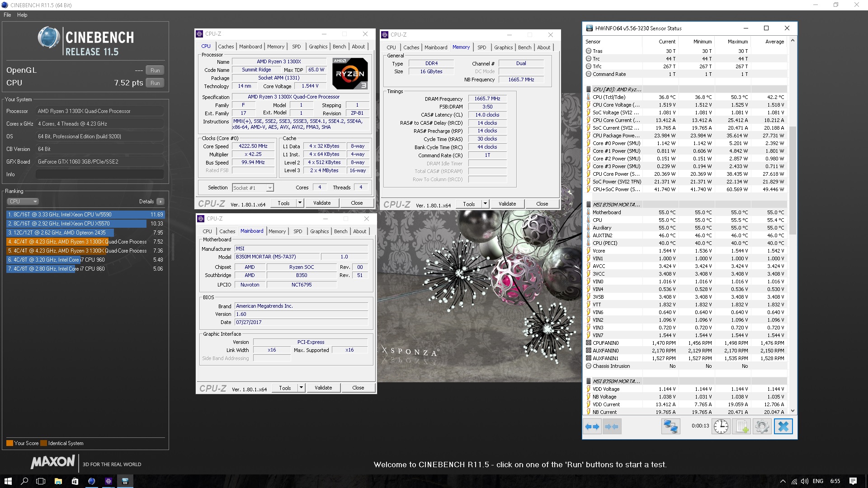Image resolution: width=868 pixels, height=488 pixels.
Task: Collapse CPU [#0]: AMD Ryzen sensor group
Action: click(589, 89)
